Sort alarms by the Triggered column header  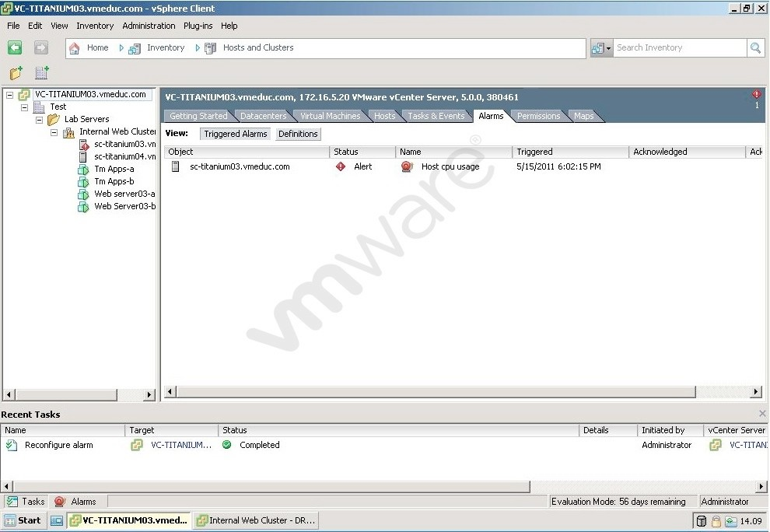pos(570,152)
